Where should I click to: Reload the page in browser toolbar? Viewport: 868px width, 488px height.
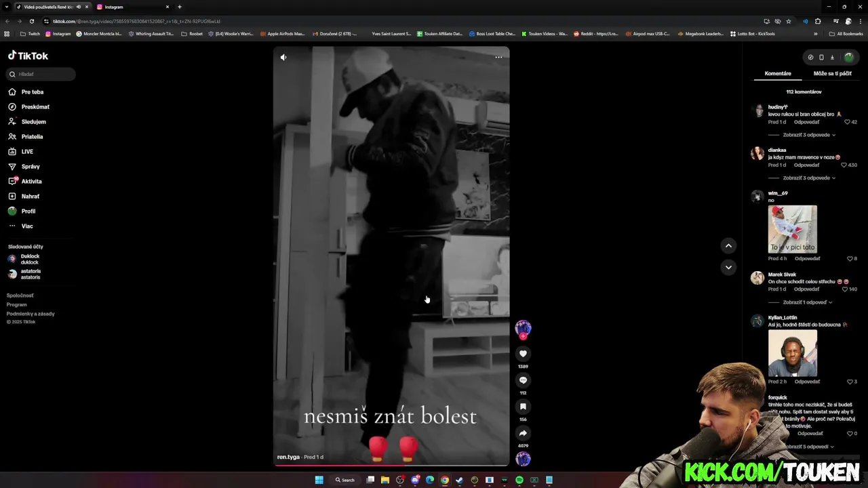31,21
